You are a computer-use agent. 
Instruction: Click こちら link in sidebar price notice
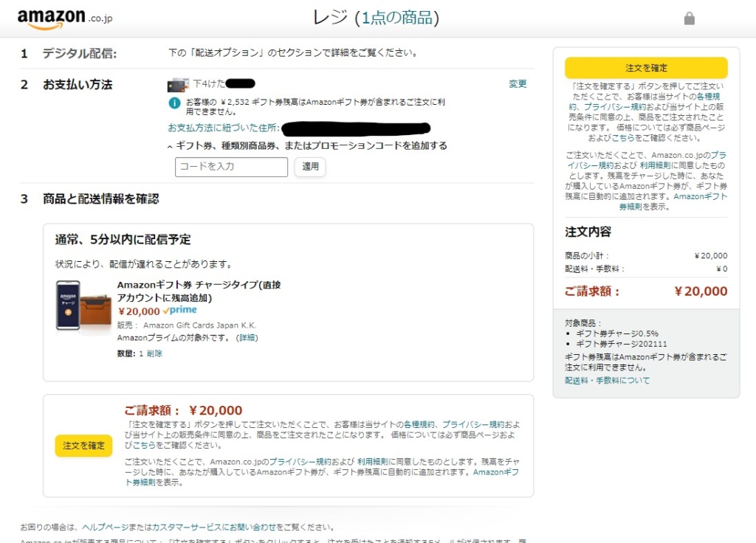click(623, 138)
